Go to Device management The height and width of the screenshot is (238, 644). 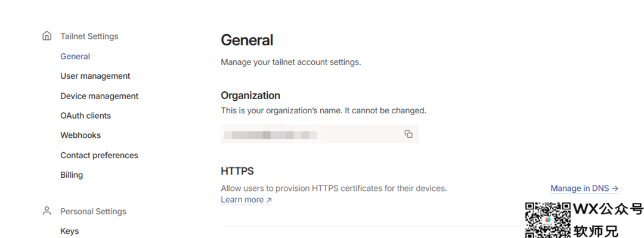point(100,96)
